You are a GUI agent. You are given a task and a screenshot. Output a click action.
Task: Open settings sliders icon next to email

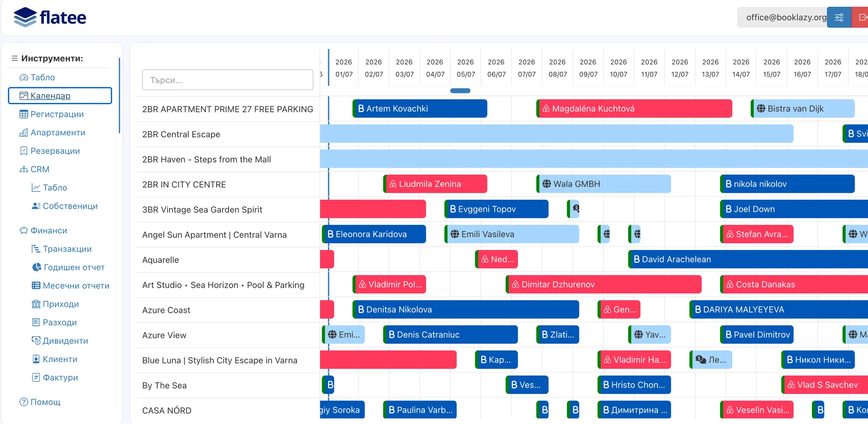click(839, 17)
